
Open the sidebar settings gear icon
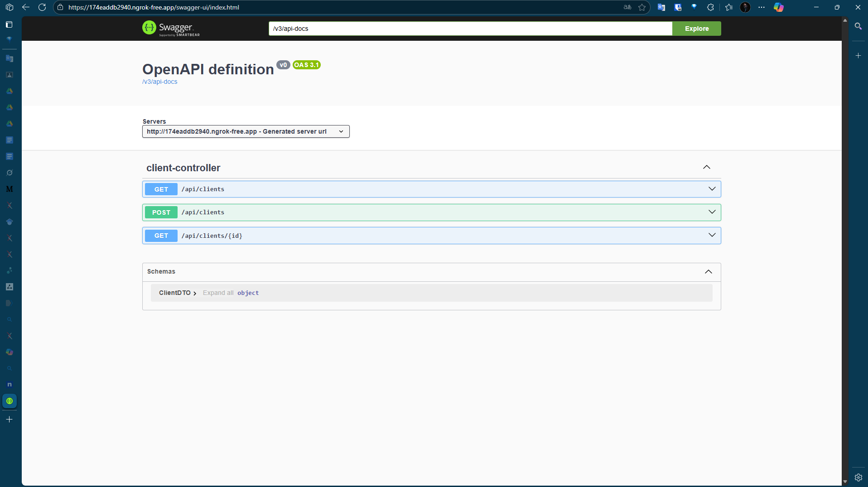pyautogui.click(x=858, y=477)
